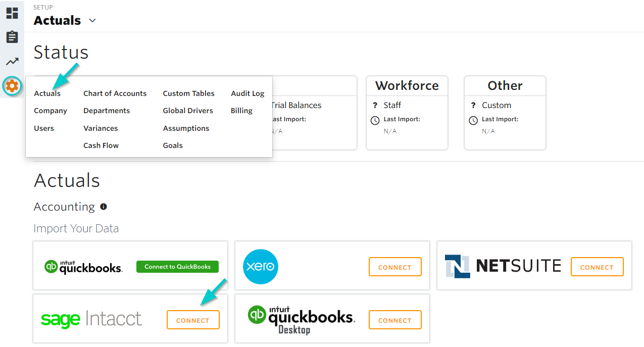This screenshot has width=644, height=347.
Task: Open Cash Flow menu item
Action: click(101, 145)
